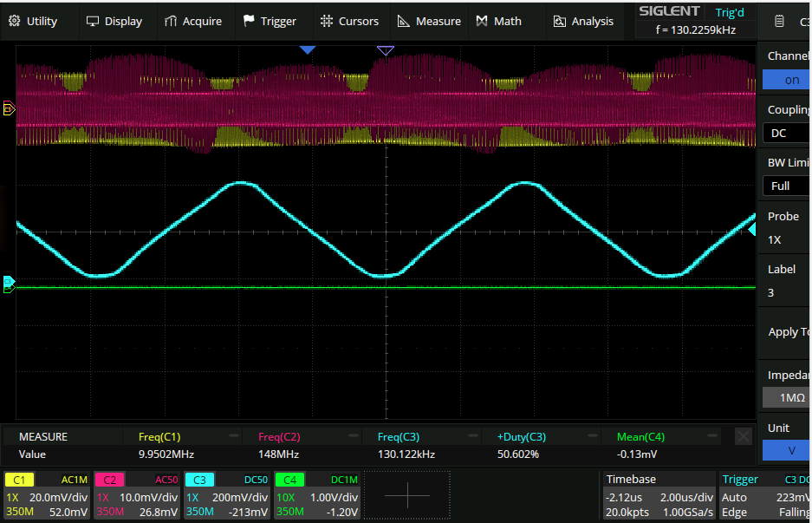
Task: Click the add-channel plus box
Action: [406, 494]
